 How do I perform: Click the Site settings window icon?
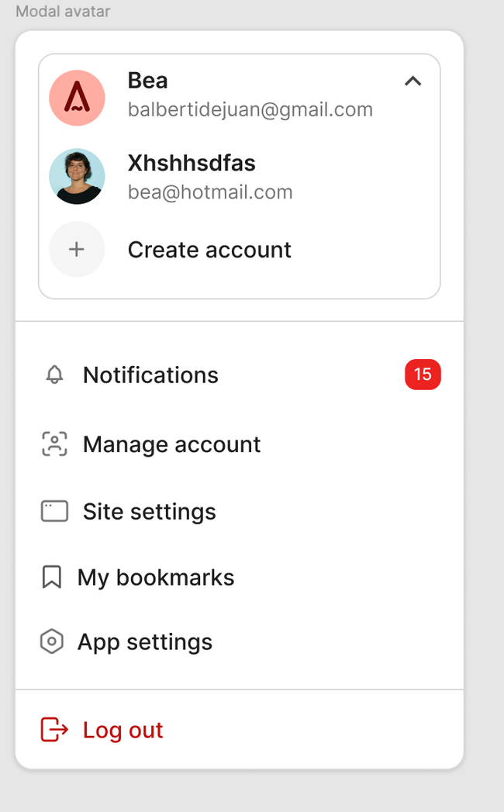tap(54, 512)
